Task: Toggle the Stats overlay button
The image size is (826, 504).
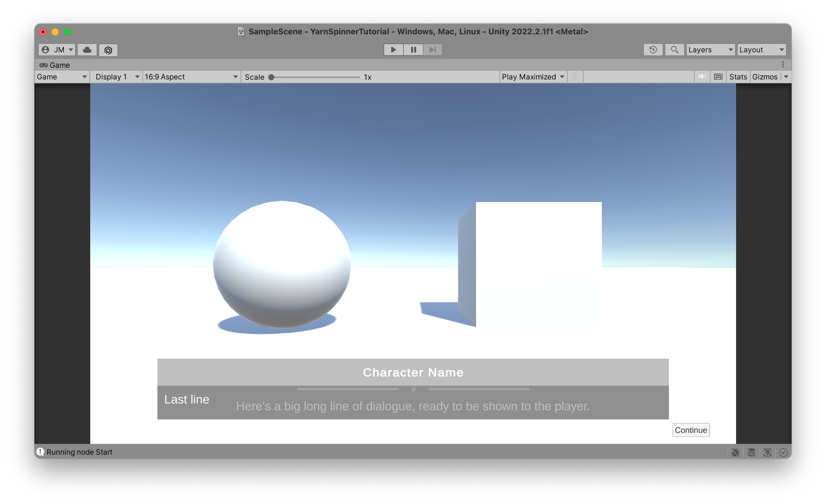Action: 738,77
